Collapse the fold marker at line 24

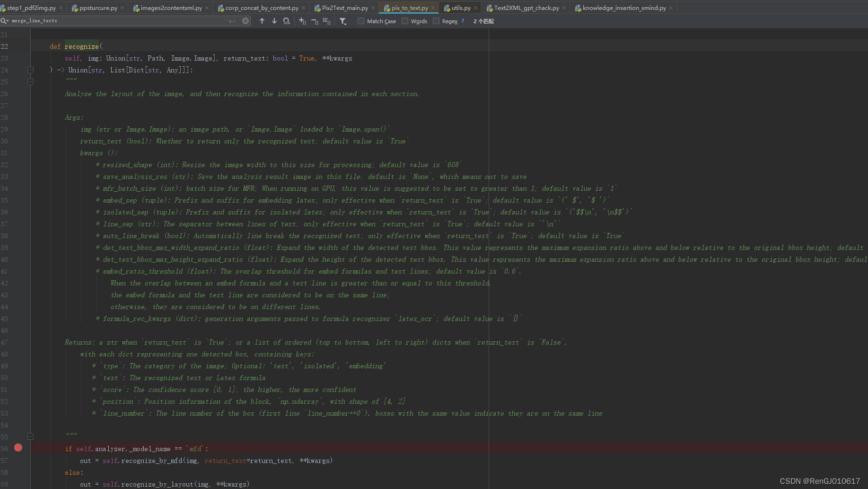(x=30, y=70)
